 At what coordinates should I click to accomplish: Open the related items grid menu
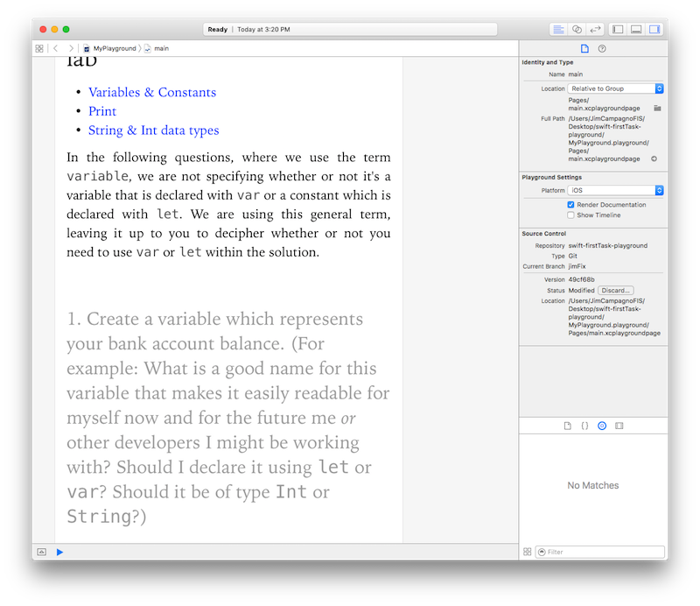[39, 48]
